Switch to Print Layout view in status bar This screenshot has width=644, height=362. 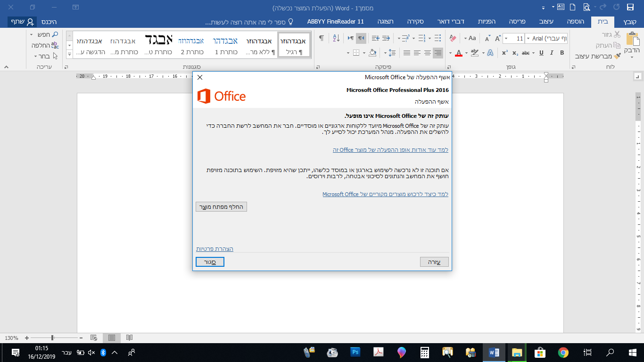coord(112,337)
